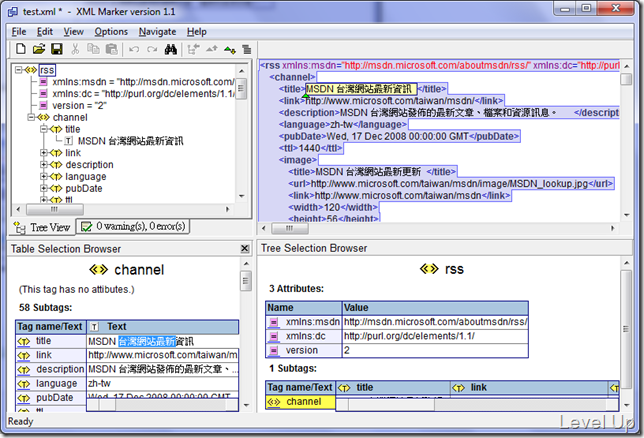Select xmlns:dc attribute in tree view
This screenshot has height=438, width=644.
pos(144,94)
